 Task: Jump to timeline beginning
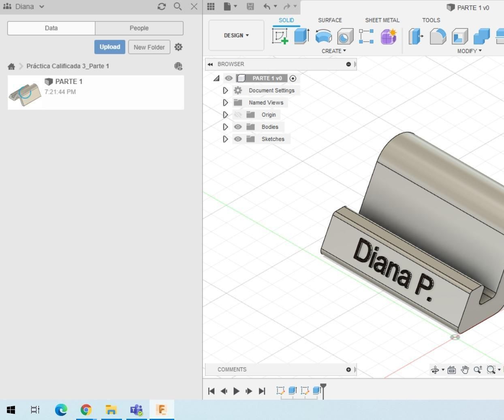click(x=211, y=391)
